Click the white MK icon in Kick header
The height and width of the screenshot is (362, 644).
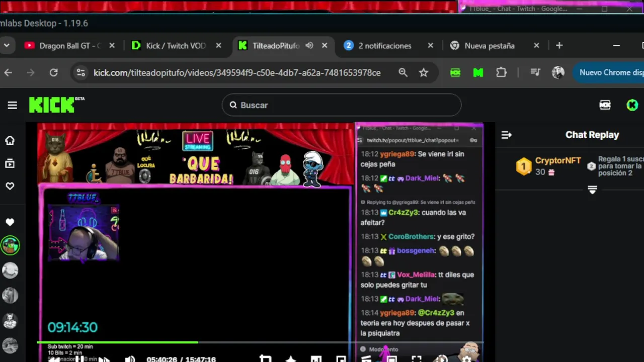click(x=605, y=105)
